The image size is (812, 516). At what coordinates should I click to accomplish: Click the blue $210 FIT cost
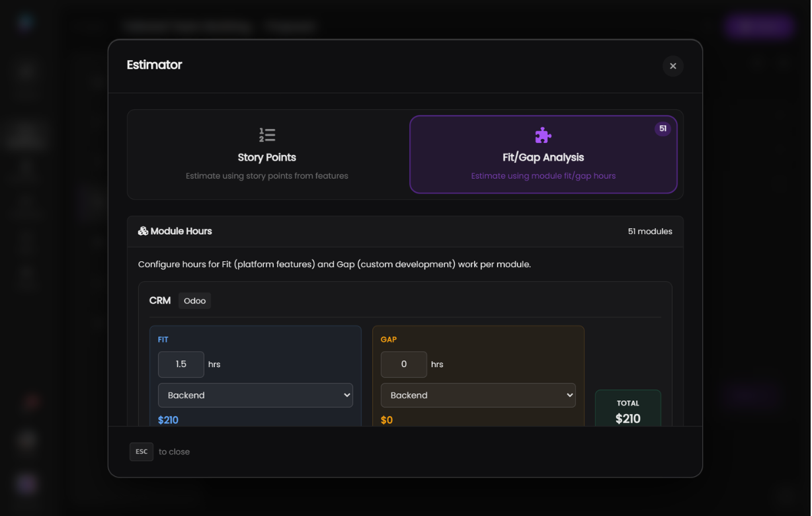pyautogui.click(x=168, y=420)
